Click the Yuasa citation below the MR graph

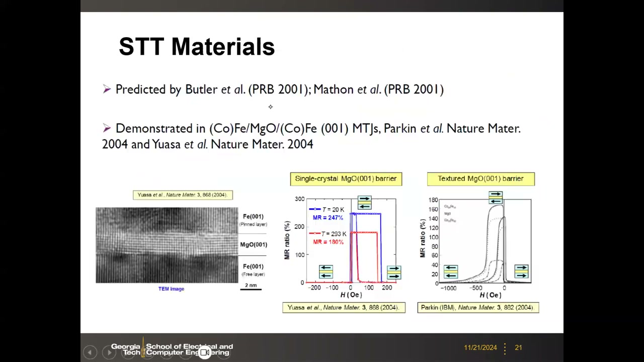(x=344, y=307)
